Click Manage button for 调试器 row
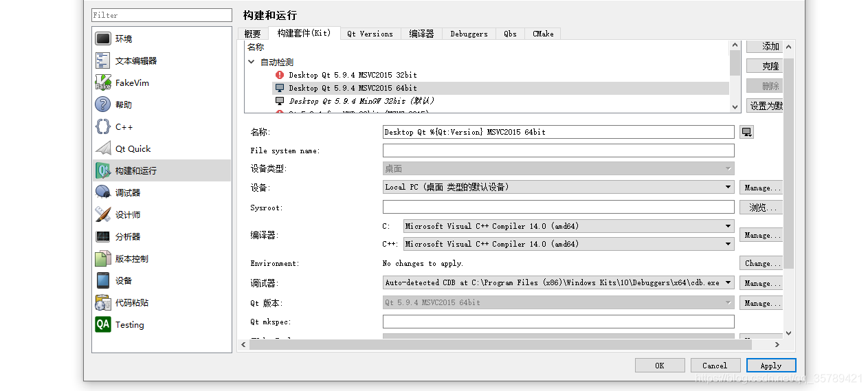This screenshot has width=868, height=391. (761, 283)
